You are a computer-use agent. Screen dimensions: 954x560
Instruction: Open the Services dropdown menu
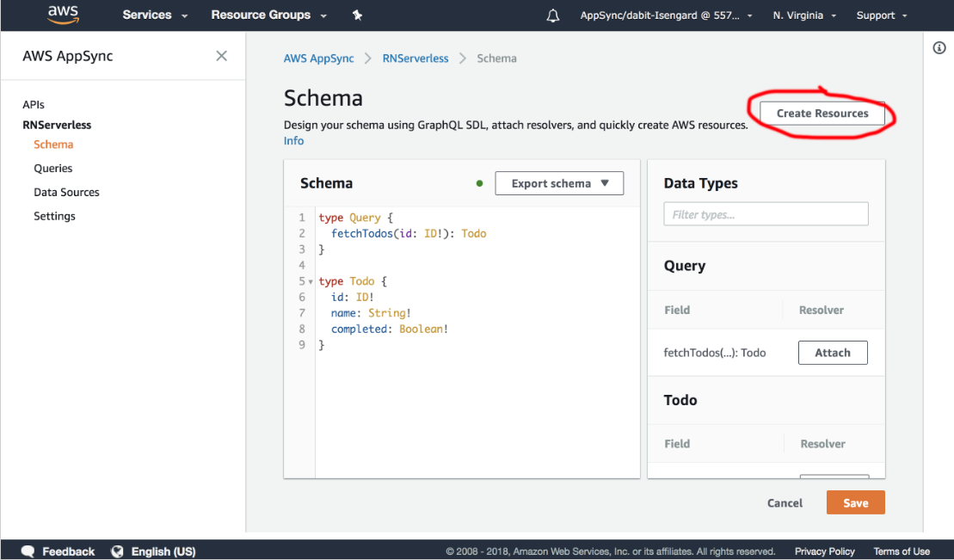[x=155, y=15]
